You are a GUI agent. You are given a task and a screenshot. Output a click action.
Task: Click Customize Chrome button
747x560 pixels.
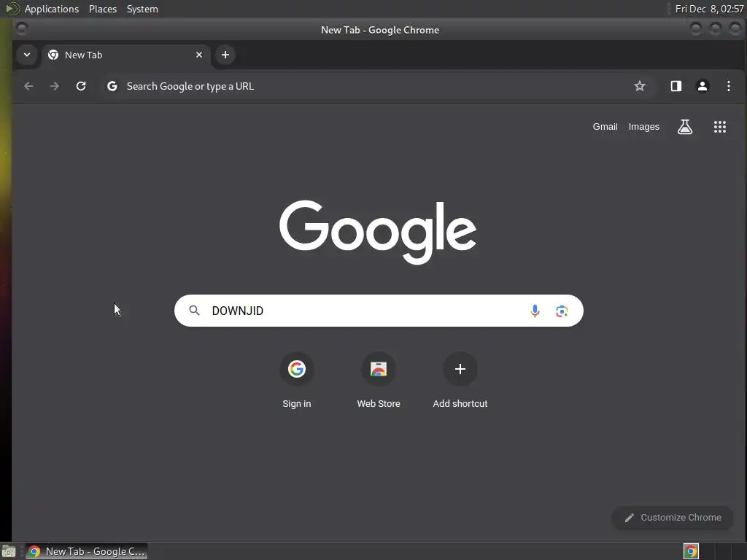[x=673, y=518]
